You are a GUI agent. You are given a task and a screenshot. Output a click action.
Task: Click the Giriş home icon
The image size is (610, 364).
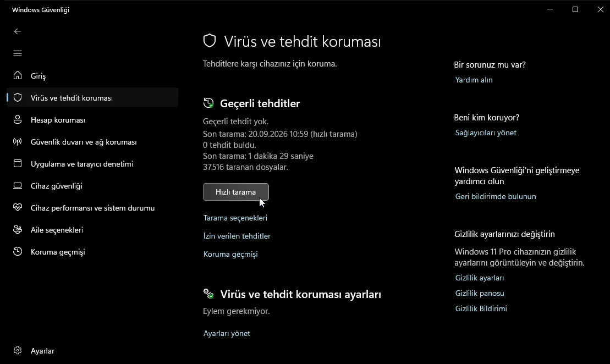coord(18,75)
